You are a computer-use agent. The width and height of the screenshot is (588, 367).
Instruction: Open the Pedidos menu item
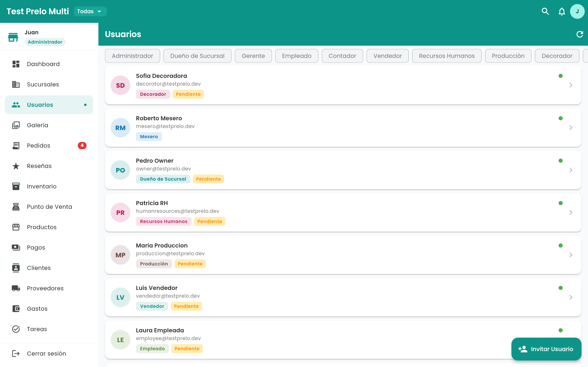[x=49, y=145]
